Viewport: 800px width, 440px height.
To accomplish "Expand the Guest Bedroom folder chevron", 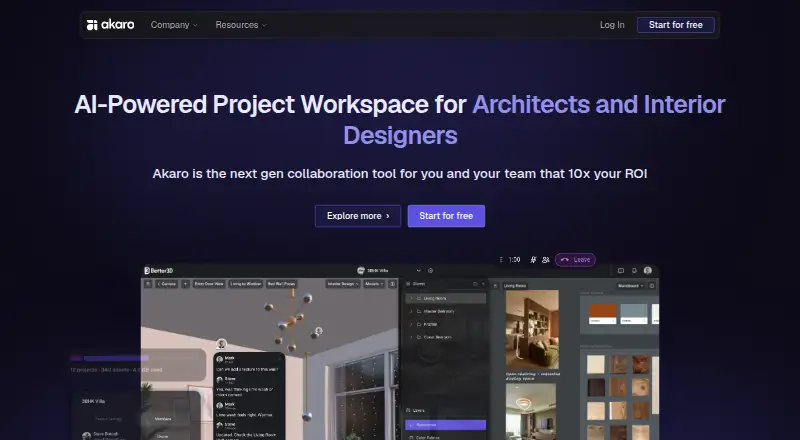I will [x=411, y=337].
